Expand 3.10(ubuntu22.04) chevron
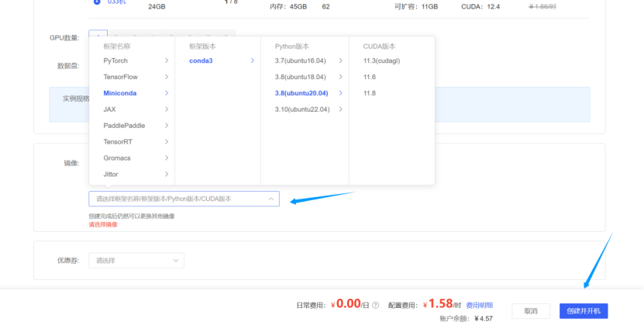Image resolution: width=644 pixels, height=329 pixels. [340, 109]
